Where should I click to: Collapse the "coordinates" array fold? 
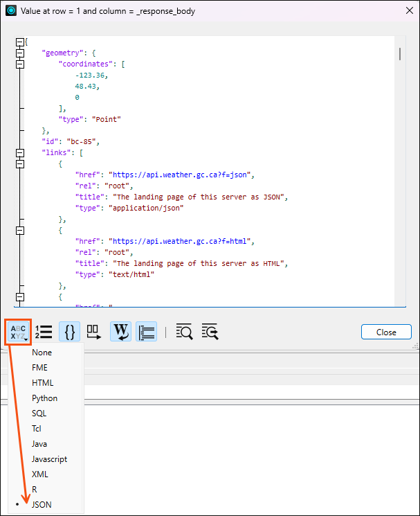(20, 64)
